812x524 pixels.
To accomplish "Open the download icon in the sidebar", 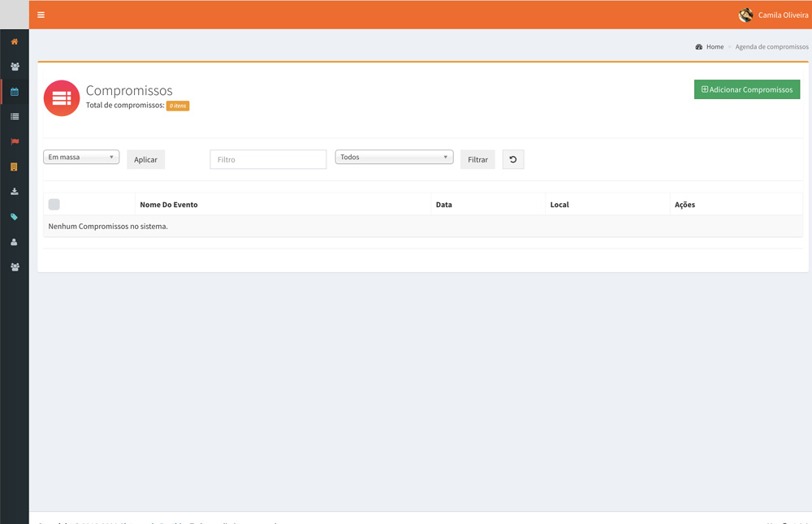I will (15, 192).
